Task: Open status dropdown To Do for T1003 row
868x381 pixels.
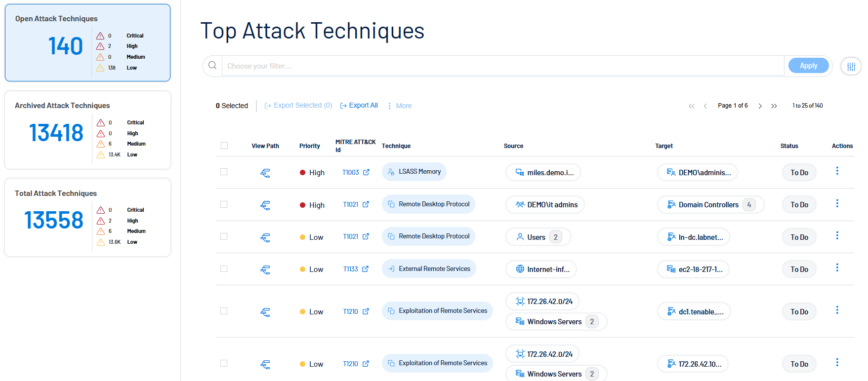Action: (x=799, y=173)
